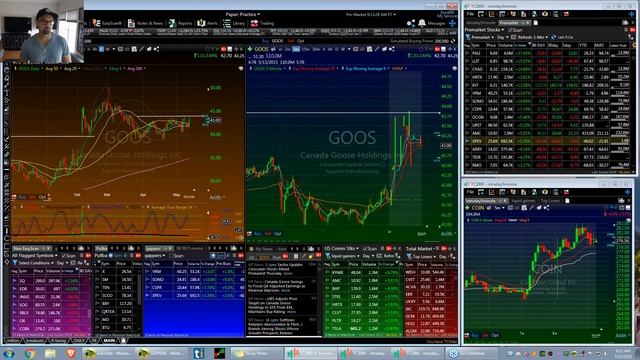
Task: Click the Messages bell icon
Action: coord(422,23)
